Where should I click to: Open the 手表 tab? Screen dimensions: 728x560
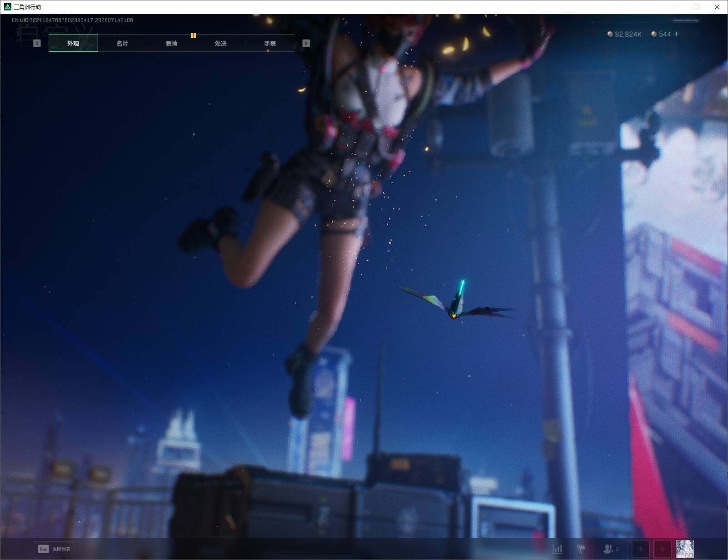(270, 43)
